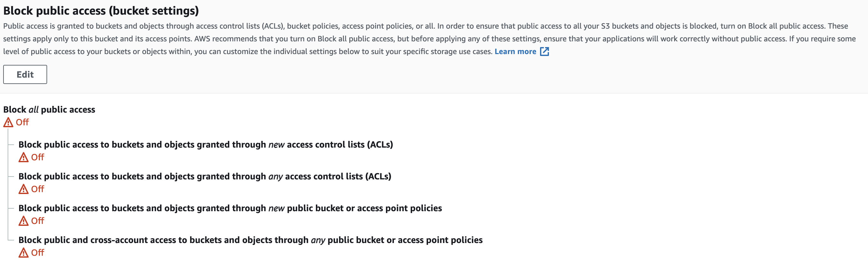Select the new public bucket policies setting label

click(230, 208)
